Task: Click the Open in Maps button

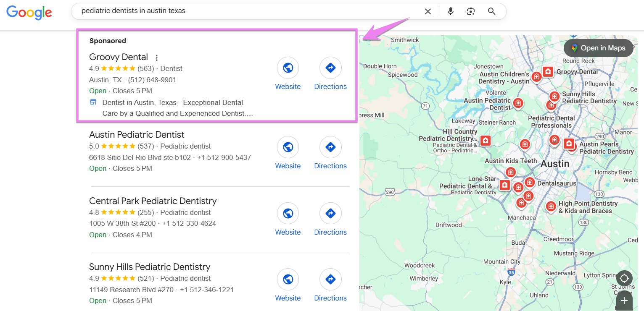Action: [598, 48]
